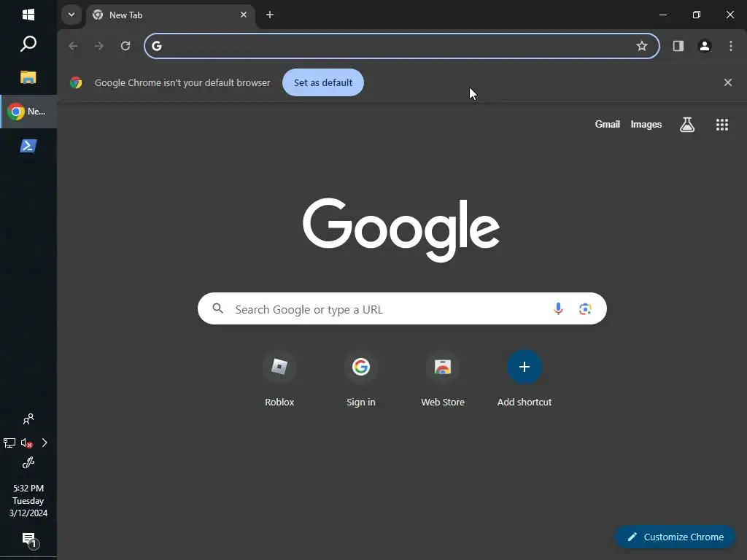The height and width of the screenshot is (560, 747).
Task: Open the Sign in shortcut
Action: (x=361, y=378)
